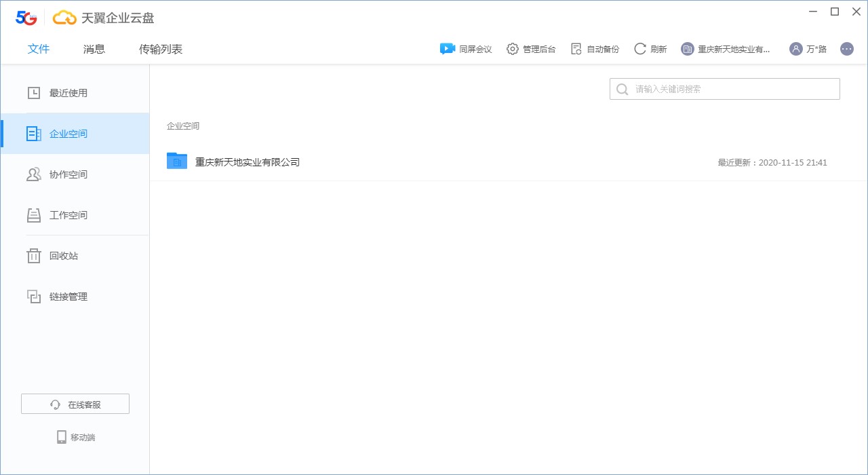Open the 万*路 user account menu
868x475 pixels.
point(808,49)
